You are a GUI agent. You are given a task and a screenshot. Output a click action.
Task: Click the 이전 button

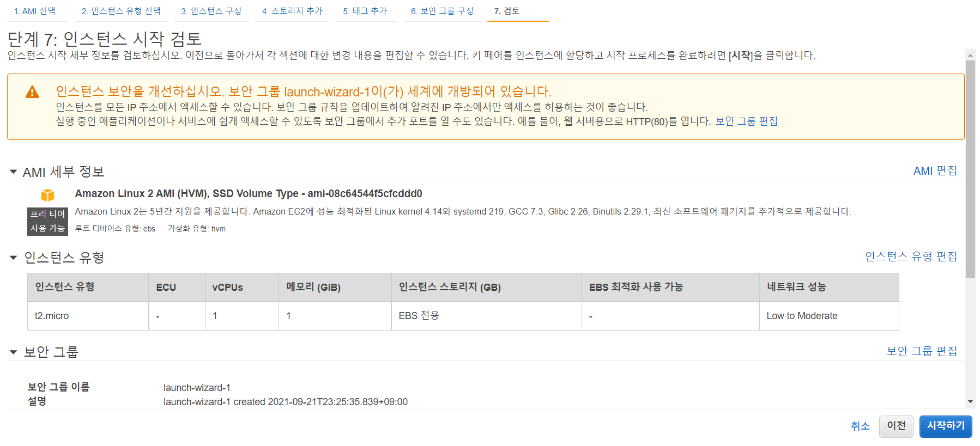coord(896,426)
